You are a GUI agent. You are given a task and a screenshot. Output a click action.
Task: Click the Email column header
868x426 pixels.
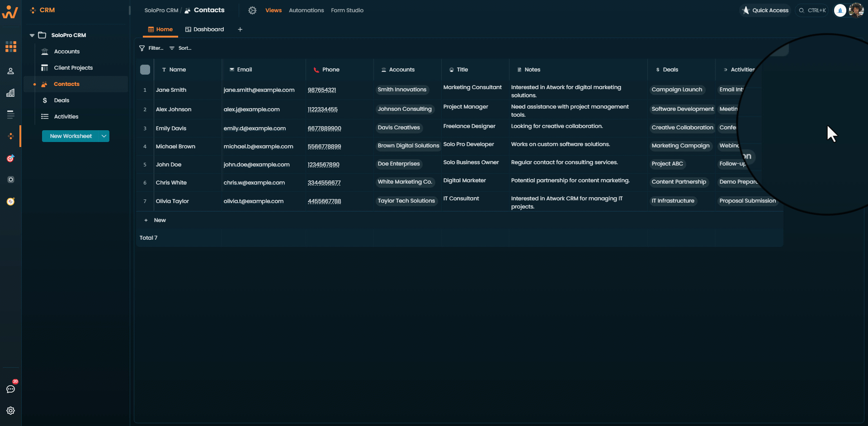click(x=264, y=70)
